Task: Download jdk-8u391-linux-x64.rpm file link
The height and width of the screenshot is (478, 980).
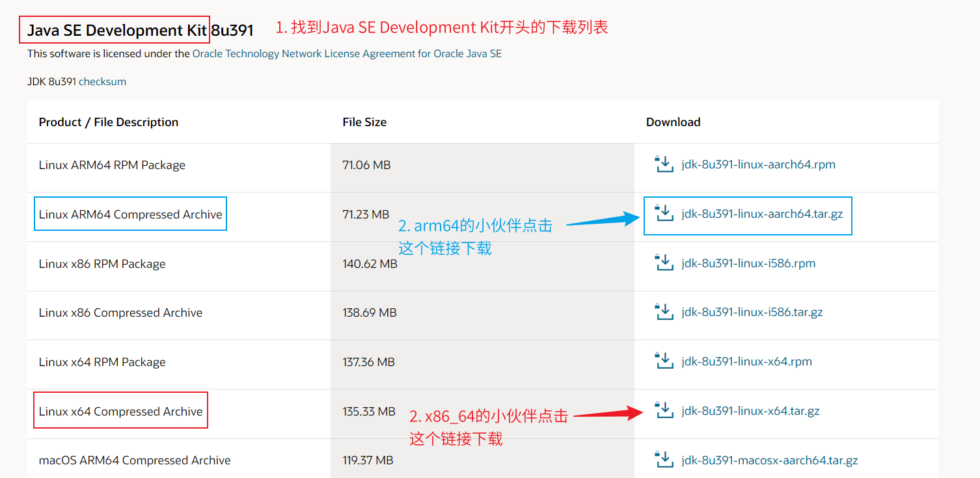Action: click(x=746, y=362)
